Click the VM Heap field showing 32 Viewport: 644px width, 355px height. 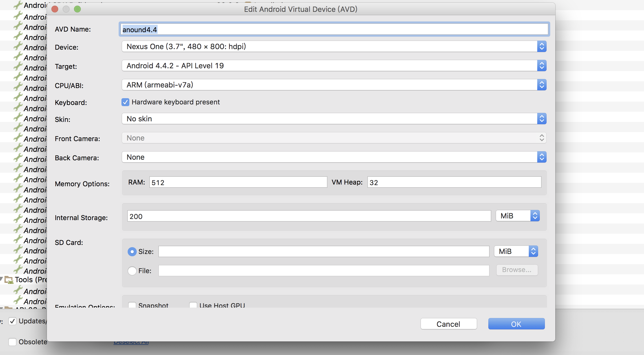pyautogui.click(x=454, y=182)
